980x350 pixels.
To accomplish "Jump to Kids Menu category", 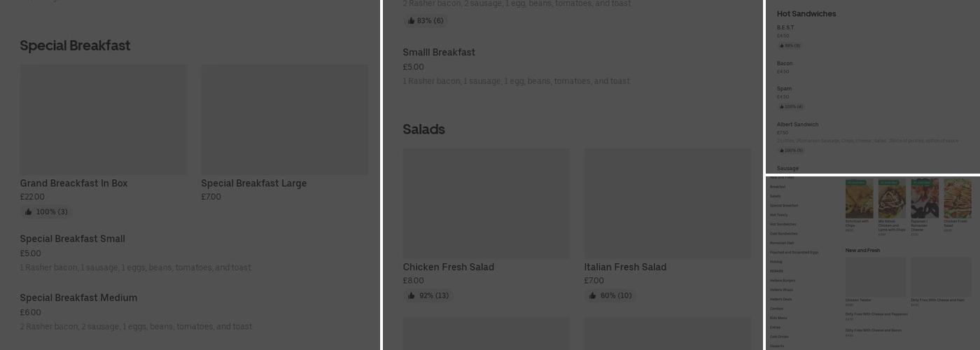I will pyautogui.click(x=778, y=318).
